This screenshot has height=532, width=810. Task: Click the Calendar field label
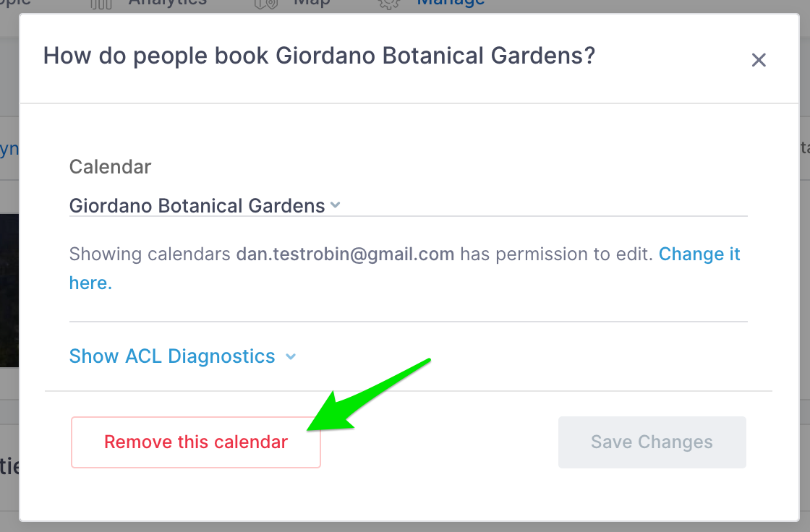(x=110, y=167)
